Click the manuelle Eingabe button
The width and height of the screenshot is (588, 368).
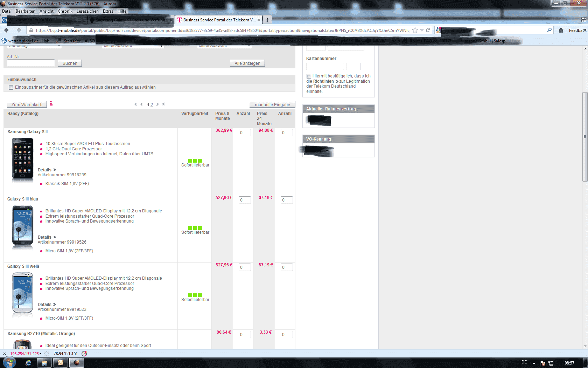(x=272, y=104)
